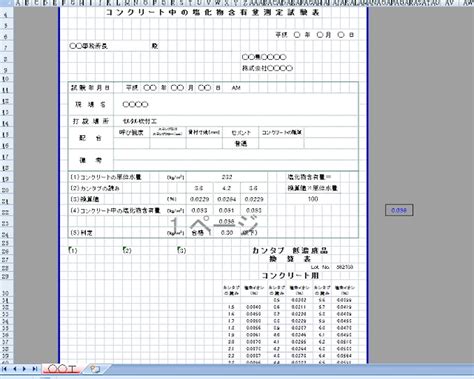Select the セメント header cell

pos(240,133)
